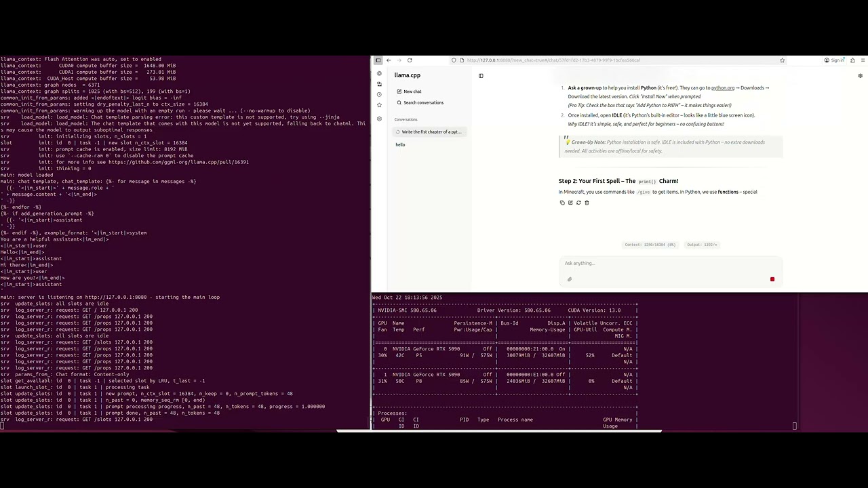Open synced tabs in Firefox sidebar
The height and width of the screenshot is (488, 868).
(379, 84)
